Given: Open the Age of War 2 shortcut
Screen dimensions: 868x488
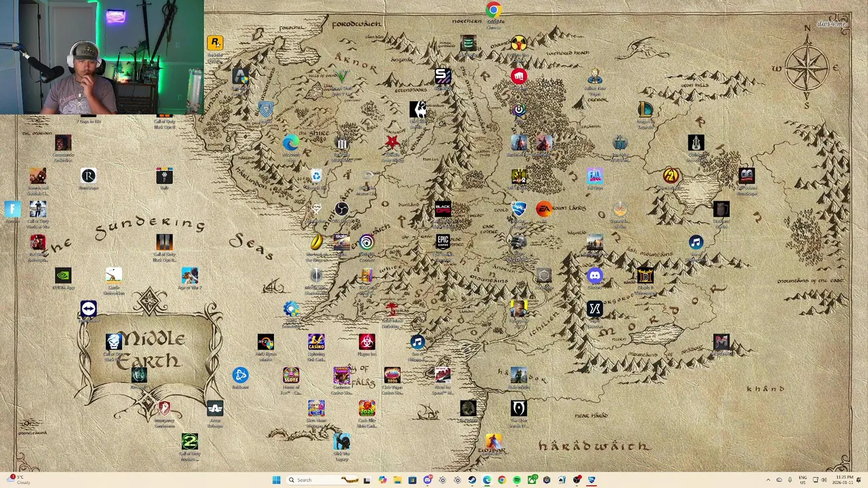Looking at the screenshot, I should pyautogui.click(x=190, y=275).
